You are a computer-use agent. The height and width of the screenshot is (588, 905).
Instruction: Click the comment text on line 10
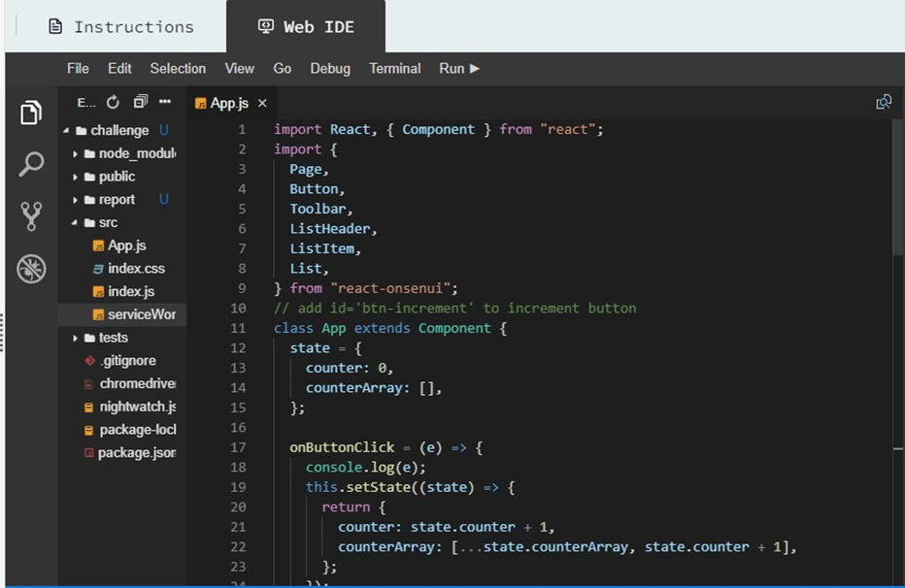[454, 309]
